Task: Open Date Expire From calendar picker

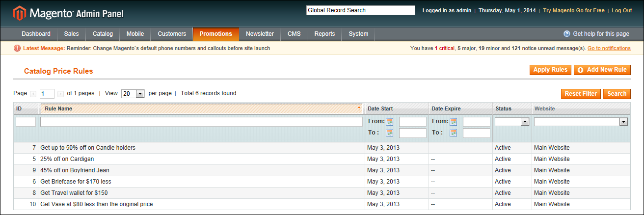Action: pos(454,122)
